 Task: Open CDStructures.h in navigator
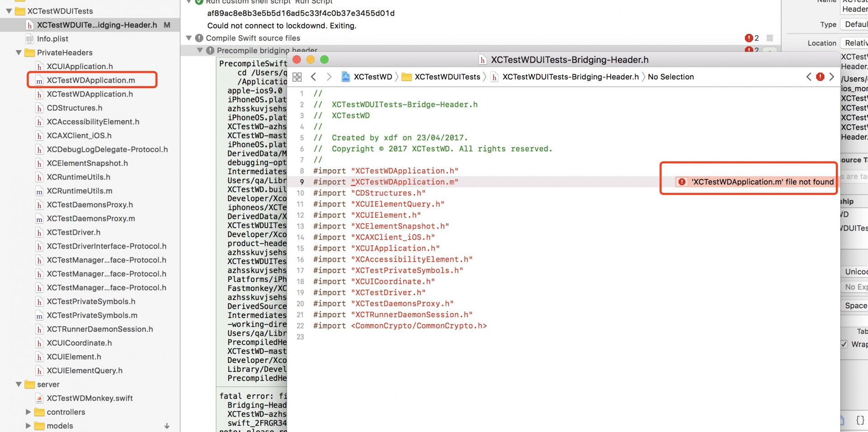click(x=74, y=108)
